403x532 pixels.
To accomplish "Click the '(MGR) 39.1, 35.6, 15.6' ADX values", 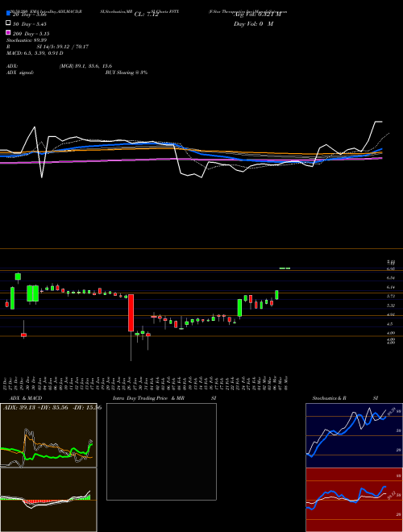I will tap(85, 66).
